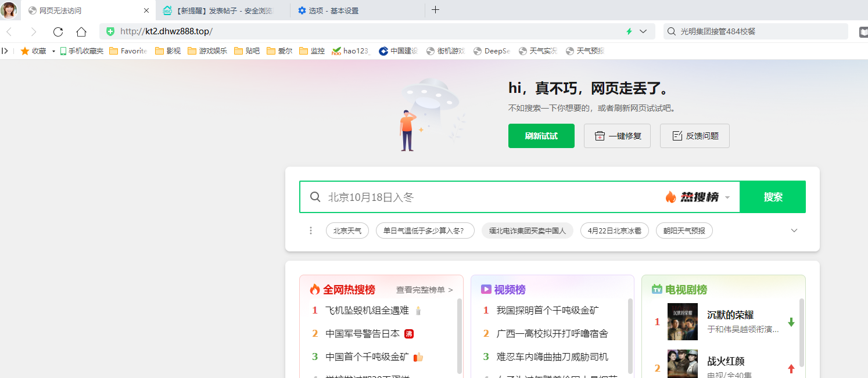Expand the dropdown next to the address bar
The height and width of the screenshot is (378, 868).
pyautogui.click(x=643, y=31)
